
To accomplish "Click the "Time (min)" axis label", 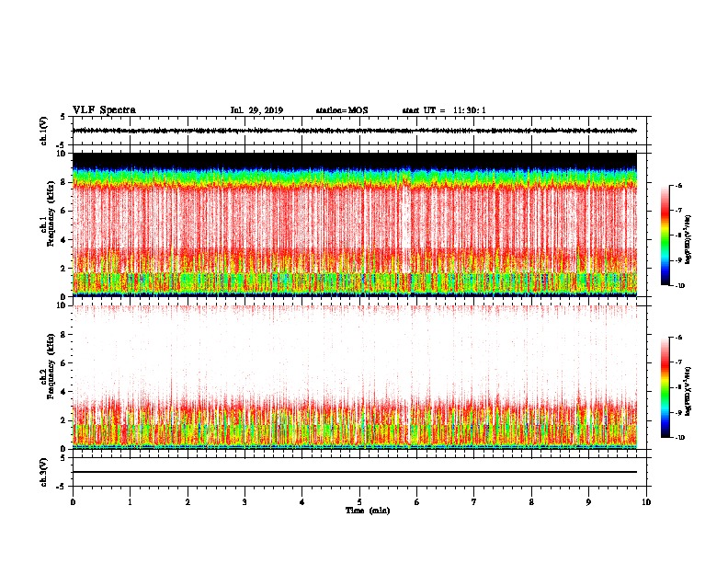I will [368, 511].
